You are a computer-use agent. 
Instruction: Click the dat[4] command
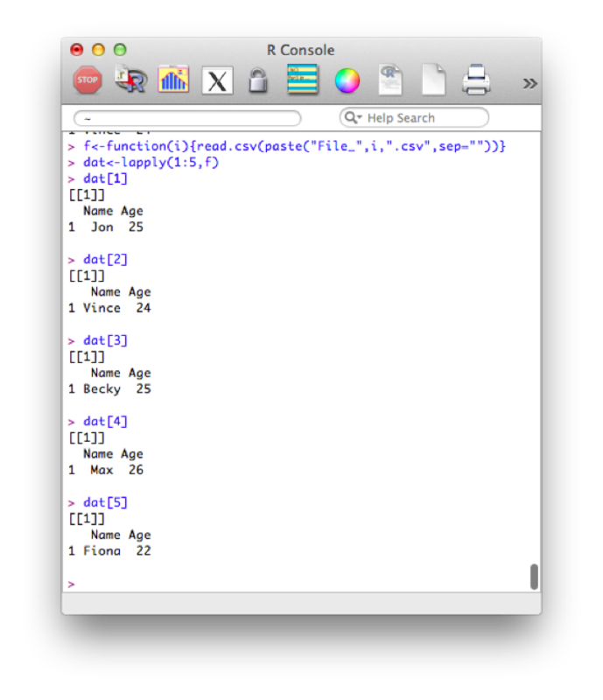click(x=105, y=422)
